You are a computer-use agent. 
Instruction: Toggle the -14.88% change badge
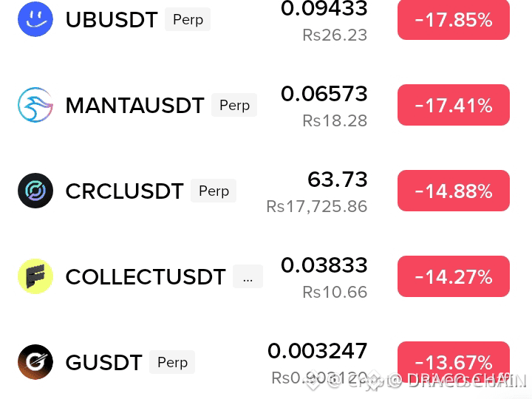(454, 191)
